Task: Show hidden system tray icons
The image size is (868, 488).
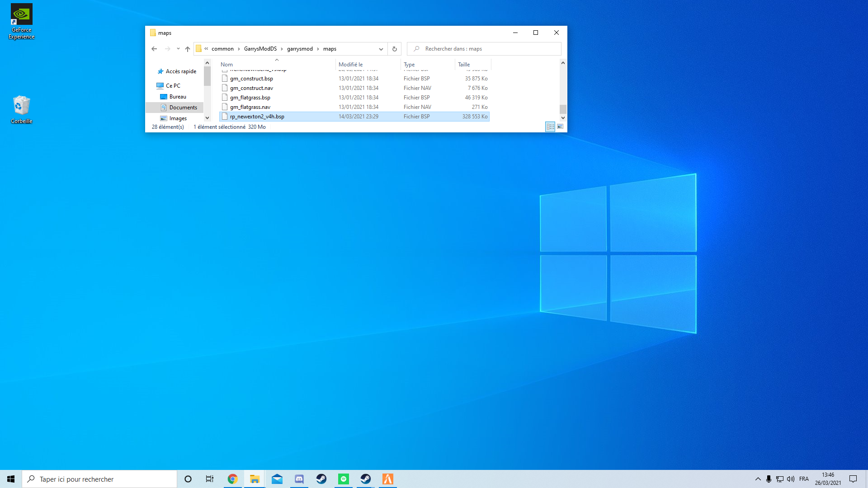Action: pyautogui.click(x=758, y=479)
